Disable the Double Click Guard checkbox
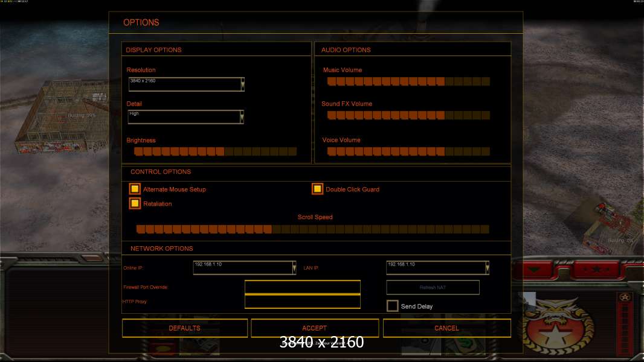 coord(317,189)
